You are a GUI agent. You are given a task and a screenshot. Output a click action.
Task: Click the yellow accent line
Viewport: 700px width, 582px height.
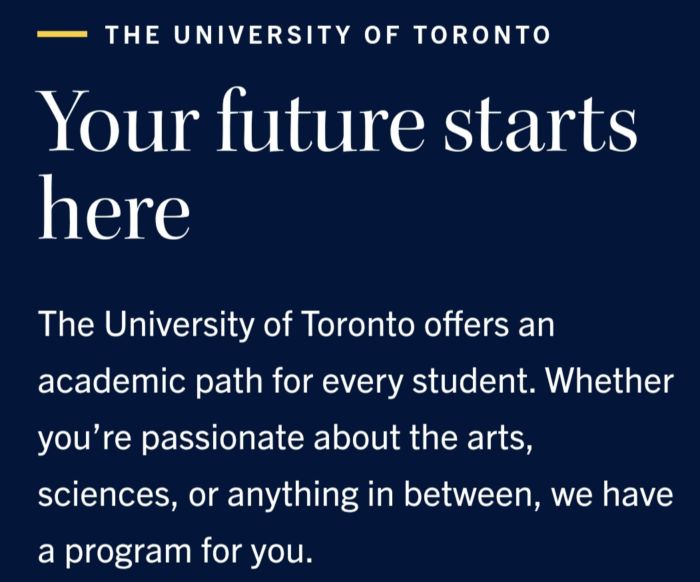(61, 35)
